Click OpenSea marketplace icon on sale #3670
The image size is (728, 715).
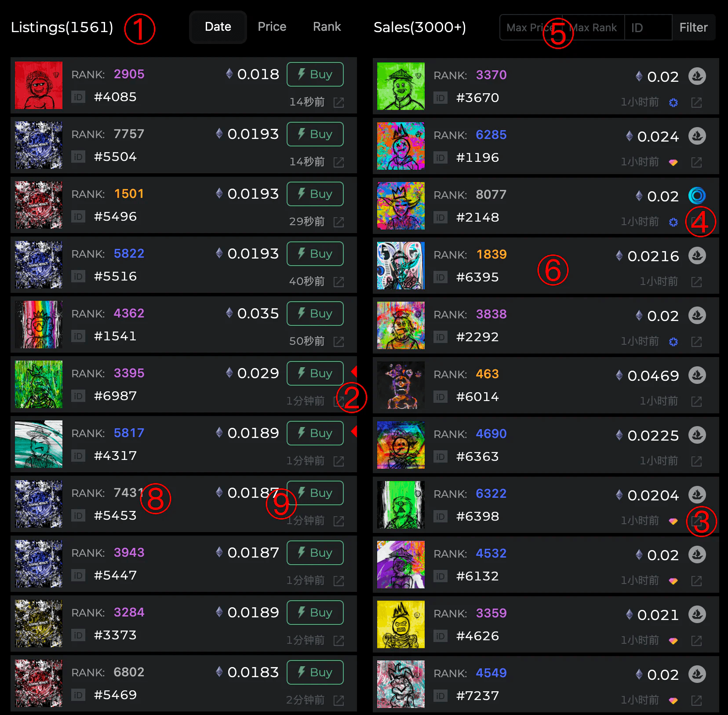(x=697, y=76)
